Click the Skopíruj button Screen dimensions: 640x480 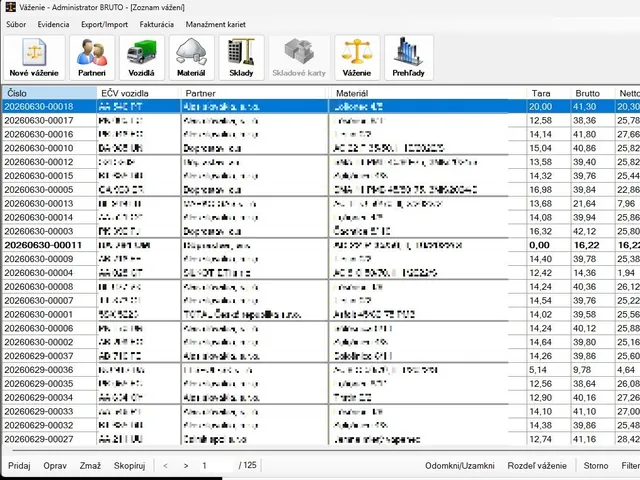(129, 466)
